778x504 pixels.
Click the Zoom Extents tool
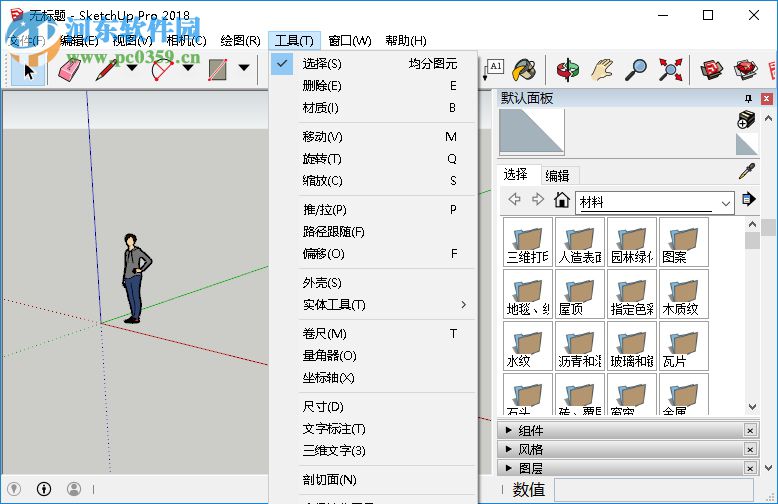tap(670, 70)
